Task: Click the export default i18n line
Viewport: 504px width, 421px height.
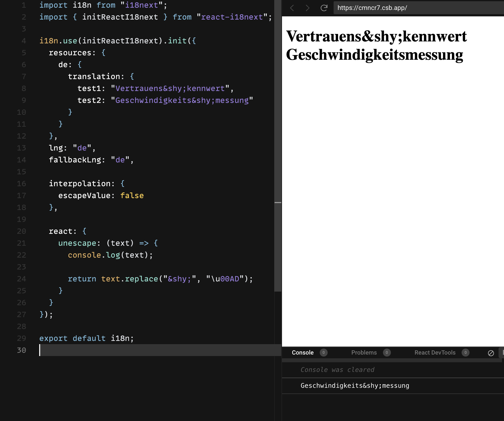Action: coord(86,338)
